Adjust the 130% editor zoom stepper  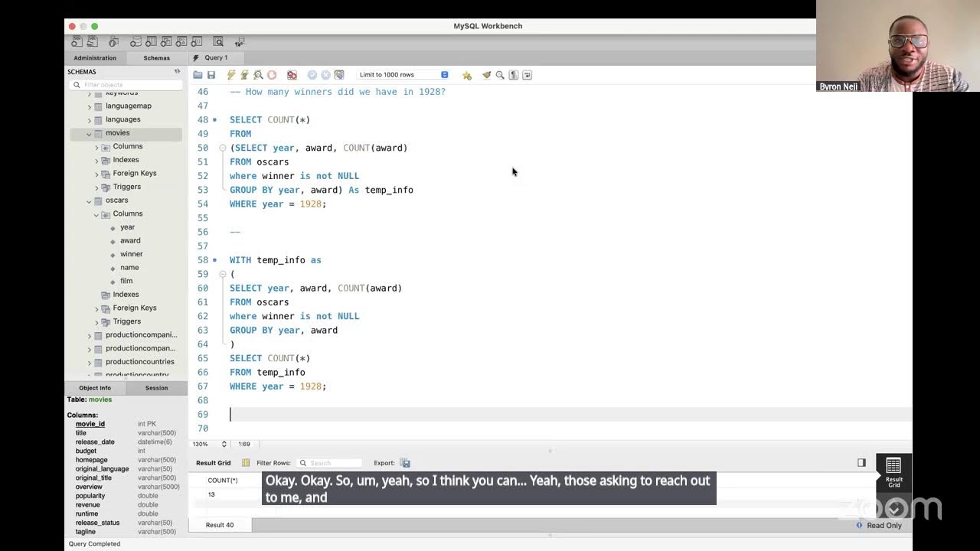(x=224, y=444)
